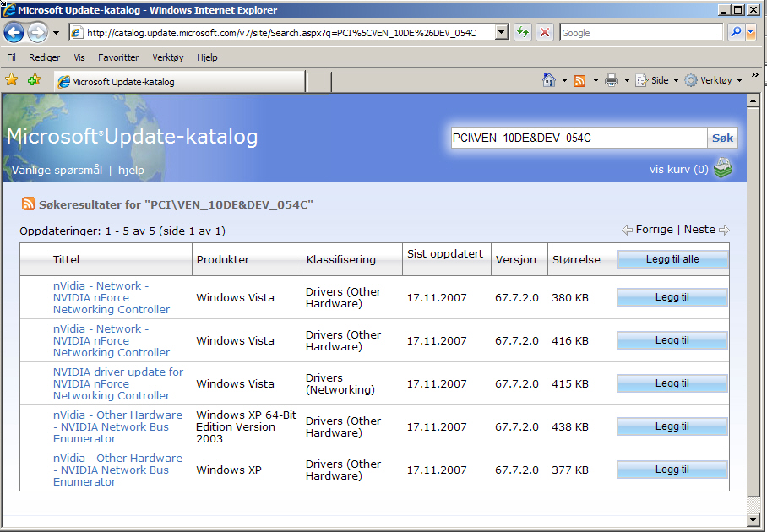Sort by the Sist oppdatert column header

coord(445,254)
